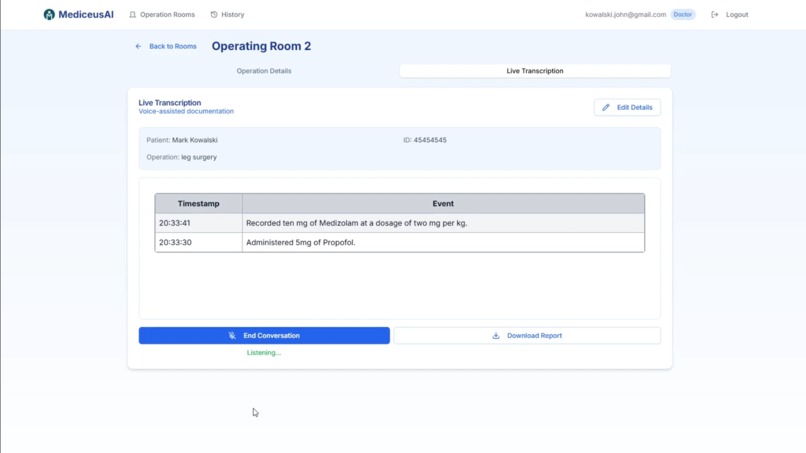Click the Download Report label
This screenshot has height=453, width=806.
click(x=535, y=336)
